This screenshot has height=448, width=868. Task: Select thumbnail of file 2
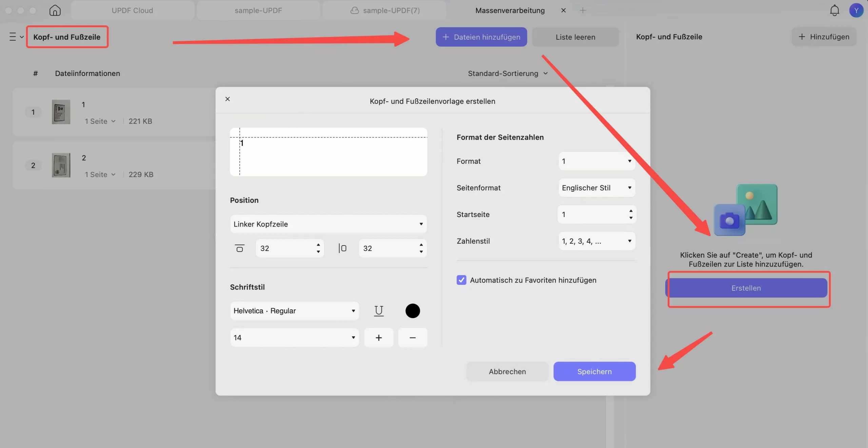click(x=61, y=165)
